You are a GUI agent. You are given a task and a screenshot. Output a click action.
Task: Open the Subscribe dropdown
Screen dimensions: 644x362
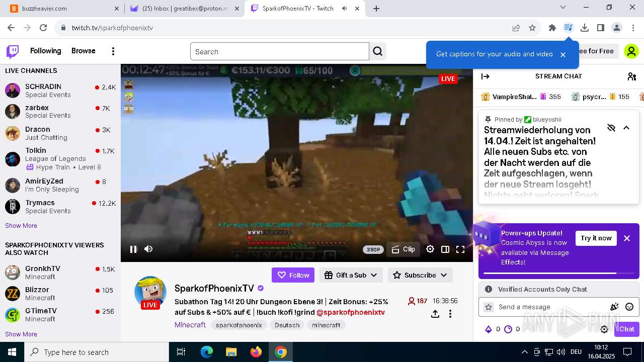pos(420,275)
